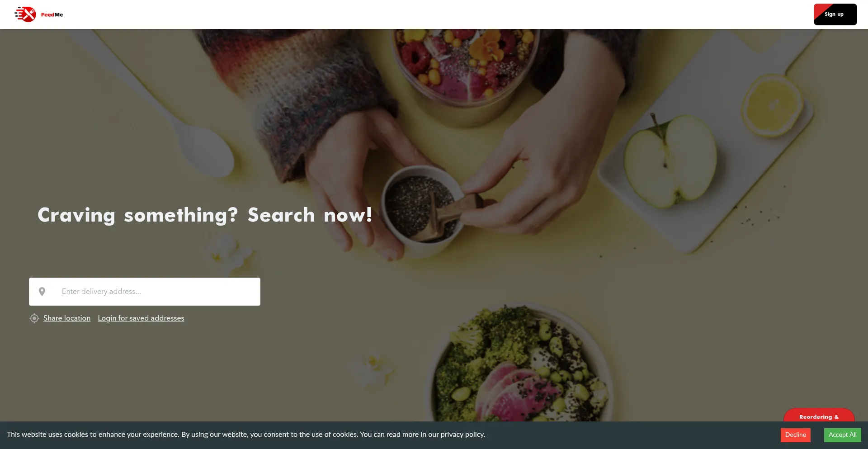Click the cookie consent message text
The width and height of the screenshot is (868, 449).
tap(246, 435)
